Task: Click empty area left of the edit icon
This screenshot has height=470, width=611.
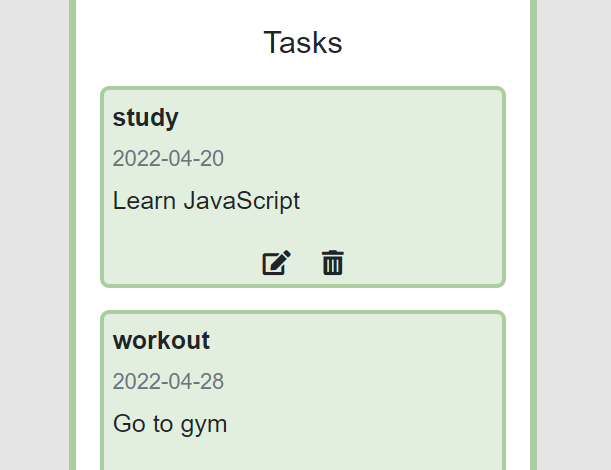Action: click(x=183, y=263)
